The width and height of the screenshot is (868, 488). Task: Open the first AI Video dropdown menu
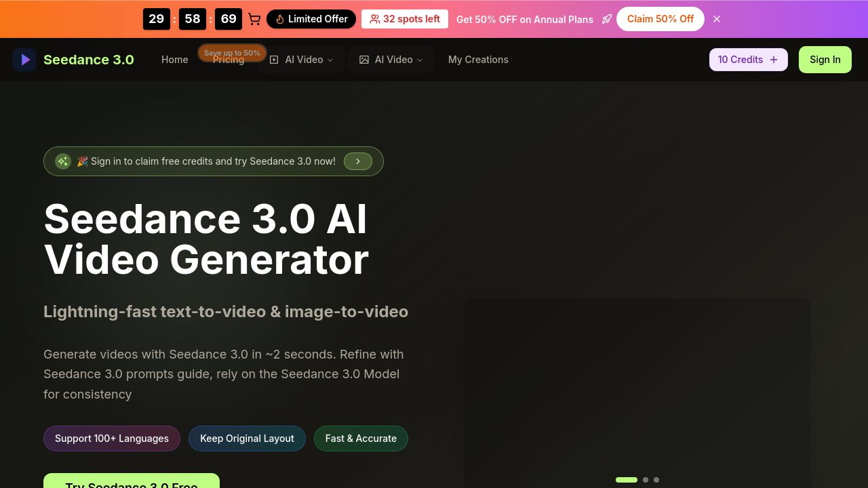[x=302, y=60]
